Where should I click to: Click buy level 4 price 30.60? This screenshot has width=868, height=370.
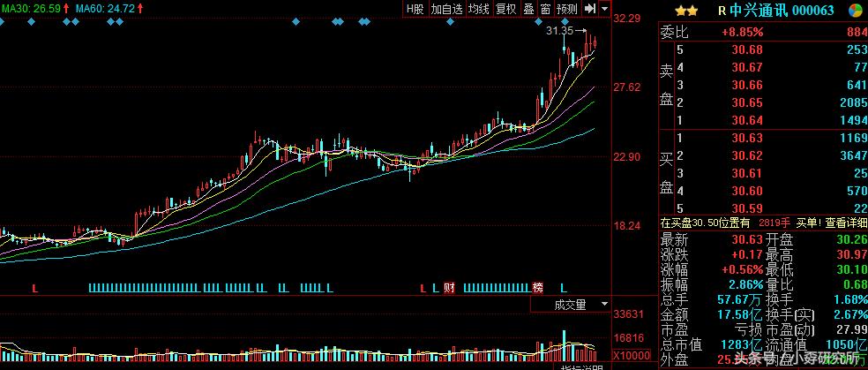click(747, 191)
